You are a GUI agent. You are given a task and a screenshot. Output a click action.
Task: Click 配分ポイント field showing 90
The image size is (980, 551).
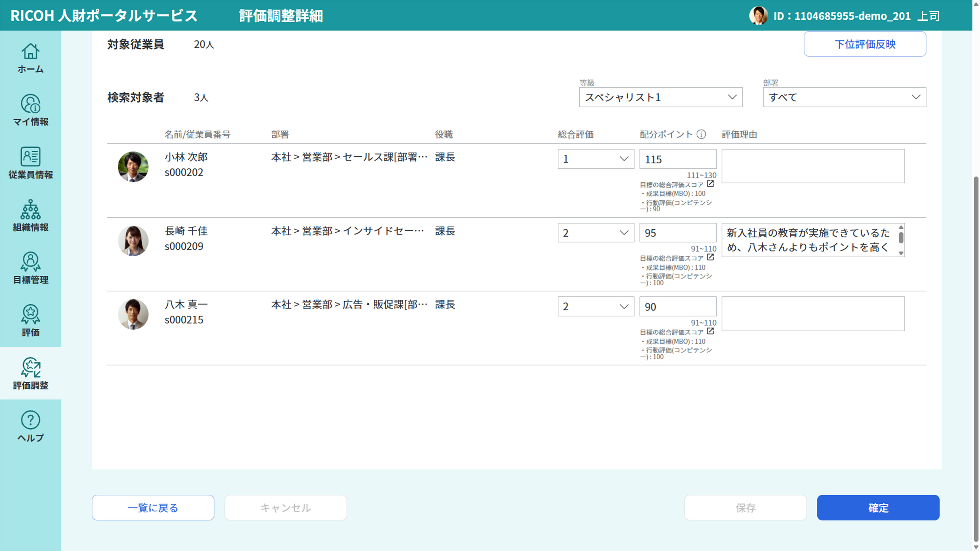(678, 306)
